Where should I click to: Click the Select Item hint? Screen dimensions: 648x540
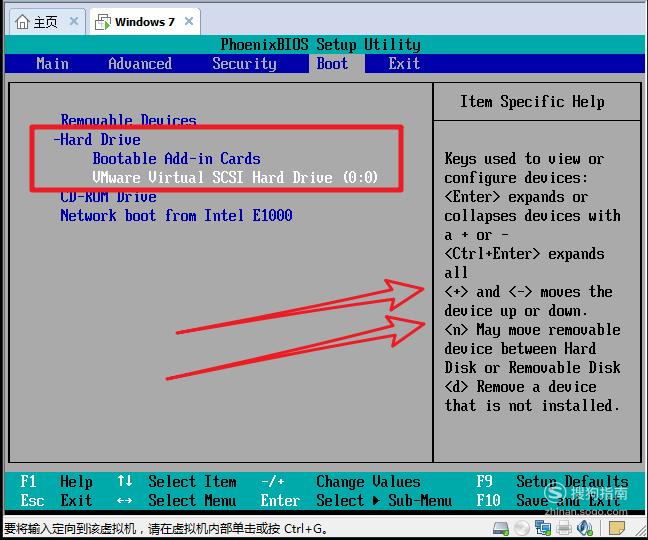coord(176,481)
